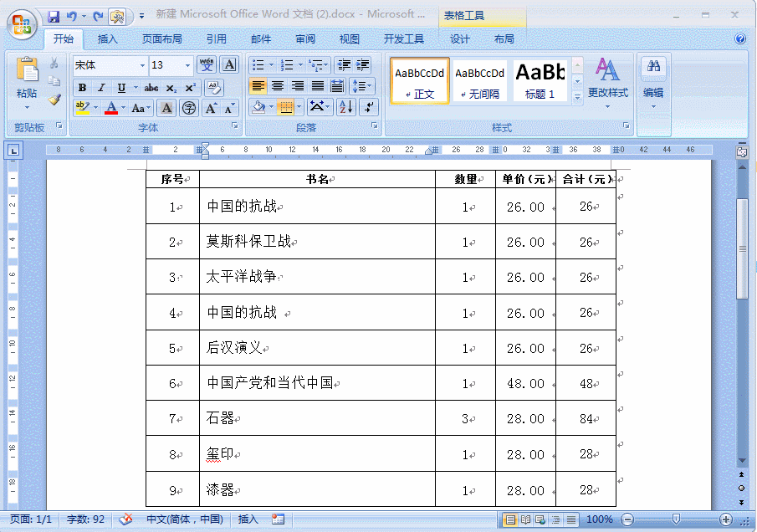Image resolution: width=757 pixels, height=532 pixels.
Task: Open the font dialog launcher
Action: coord(235,125)
